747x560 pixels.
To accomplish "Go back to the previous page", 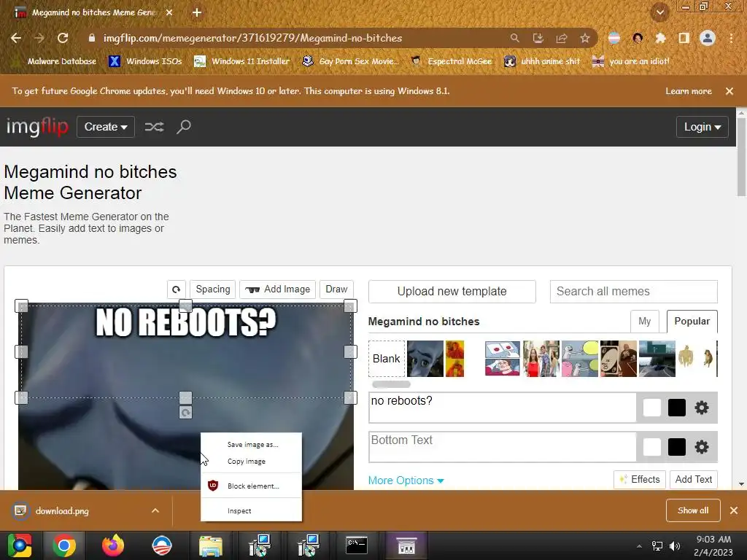I will (x=16, y=38).
